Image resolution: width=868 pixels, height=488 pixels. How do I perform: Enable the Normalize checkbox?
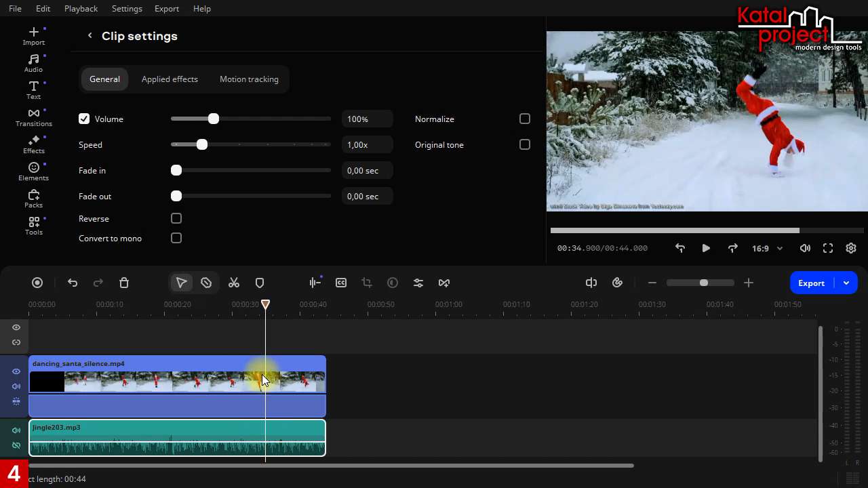point(525,119)
